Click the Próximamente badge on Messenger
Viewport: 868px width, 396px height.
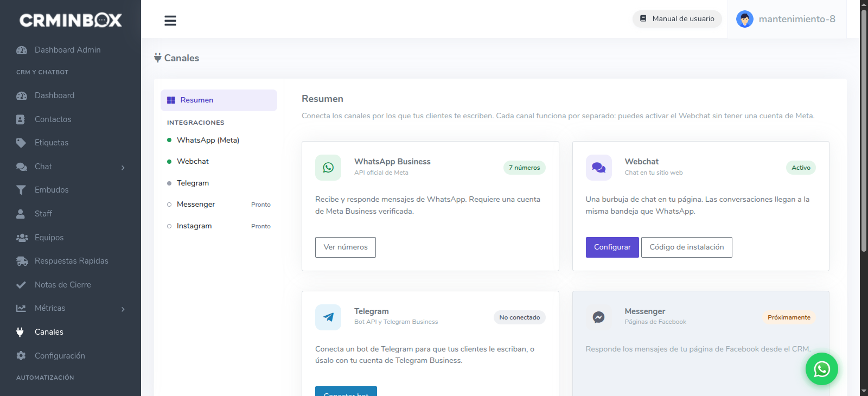coord(789,317)
